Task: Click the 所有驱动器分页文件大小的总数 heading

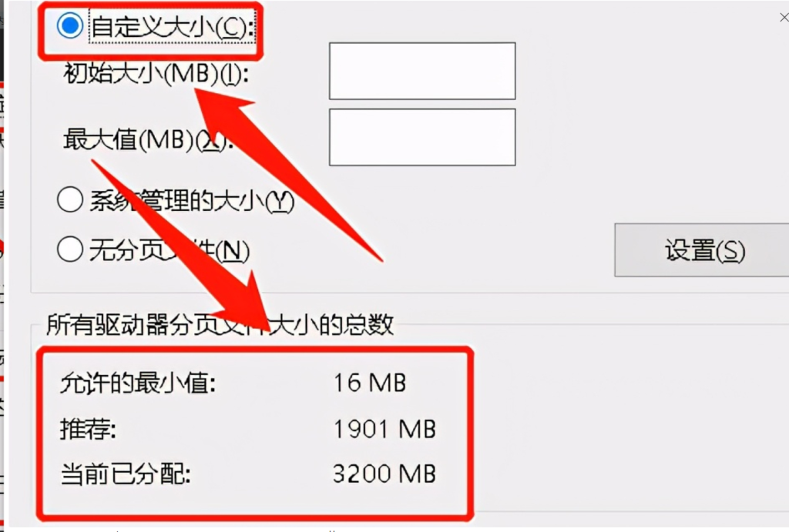Action: coord(220,324)
